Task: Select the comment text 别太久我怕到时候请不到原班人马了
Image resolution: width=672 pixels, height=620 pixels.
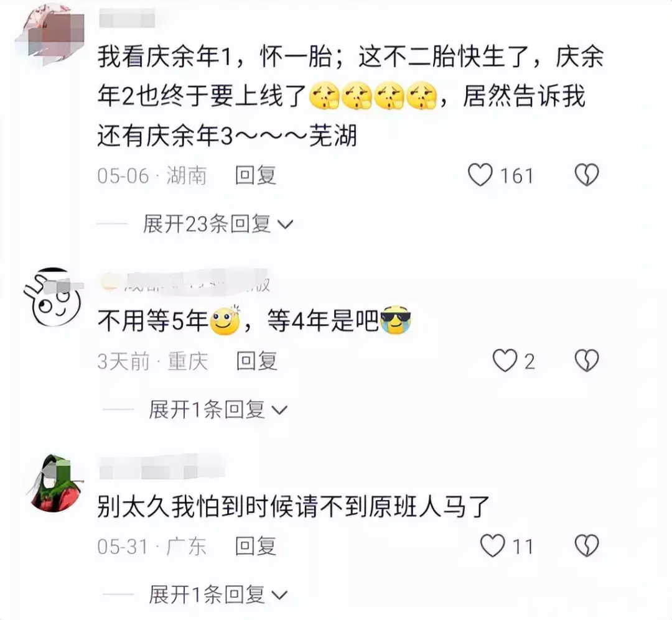Action: (x=294, y=507)
